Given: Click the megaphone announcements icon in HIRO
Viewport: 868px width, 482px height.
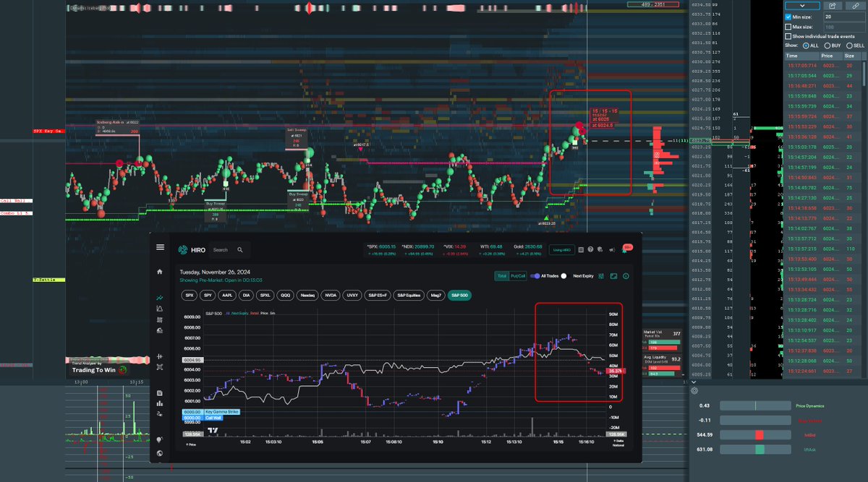Looking at the screenshot, I should pyautogui.click(x=612, y=250).
